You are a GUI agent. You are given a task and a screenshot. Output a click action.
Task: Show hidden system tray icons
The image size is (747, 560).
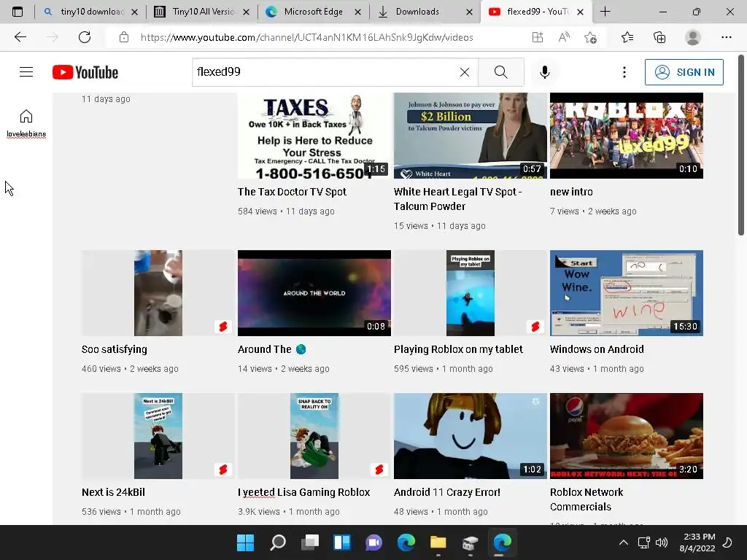point(623,542)
